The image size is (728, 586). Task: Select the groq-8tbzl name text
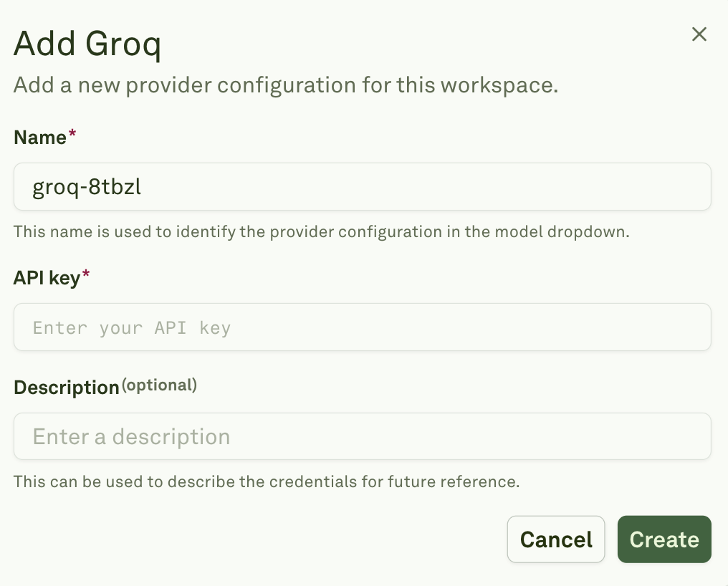(x=87, y=186)
